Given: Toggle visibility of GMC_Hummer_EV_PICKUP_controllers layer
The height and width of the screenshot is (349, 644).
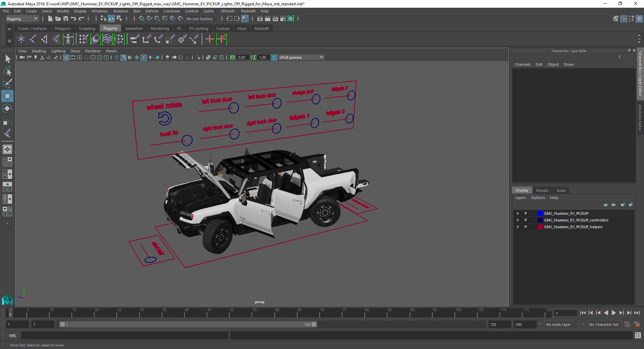Looking at the screenshot, I should coord(518,220).
